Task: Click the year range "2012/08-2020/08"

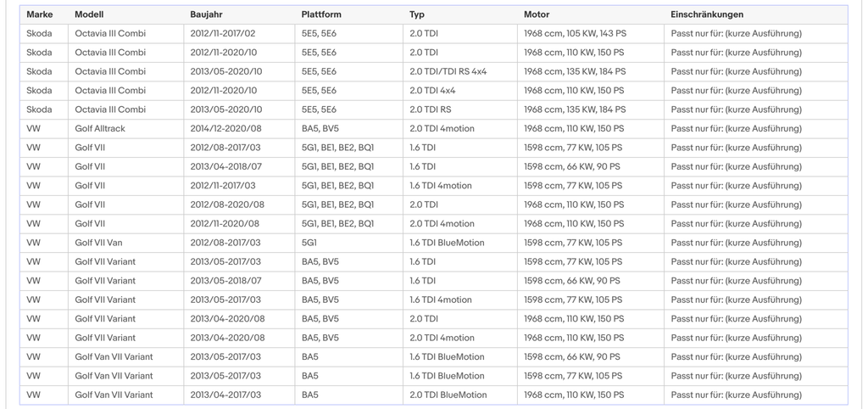Action: [227, 204]
